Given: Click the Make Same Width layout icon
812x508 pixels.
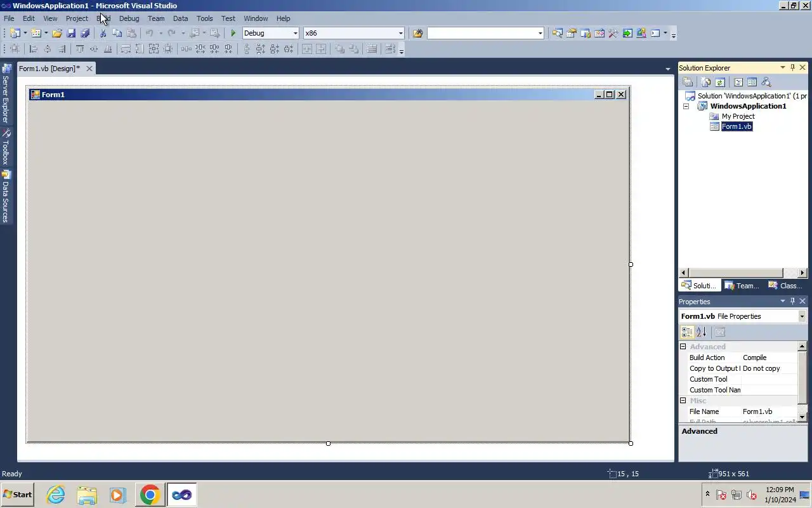Looking at the screenshot, I should tap(126, 49).
